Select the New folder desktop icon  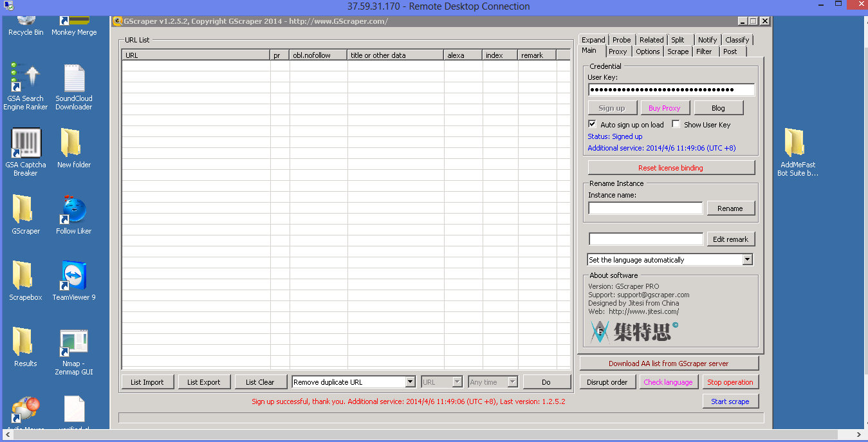click(74, 148)
